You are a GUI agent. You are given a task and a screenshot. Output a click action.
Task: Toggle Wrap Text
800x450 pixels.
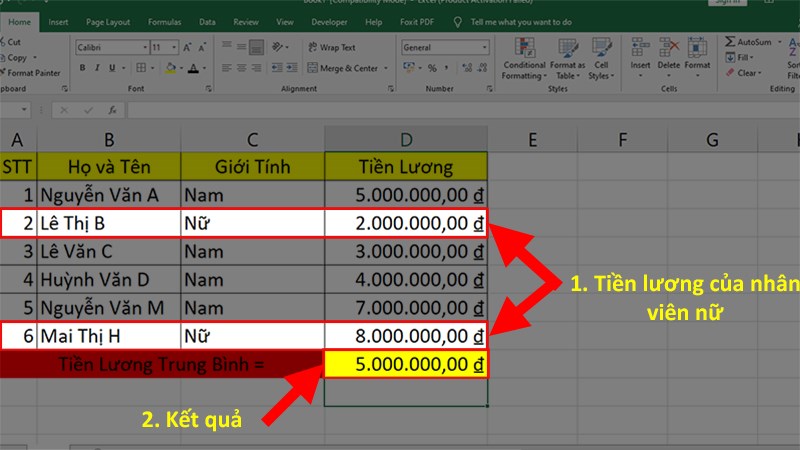(332, 47)
